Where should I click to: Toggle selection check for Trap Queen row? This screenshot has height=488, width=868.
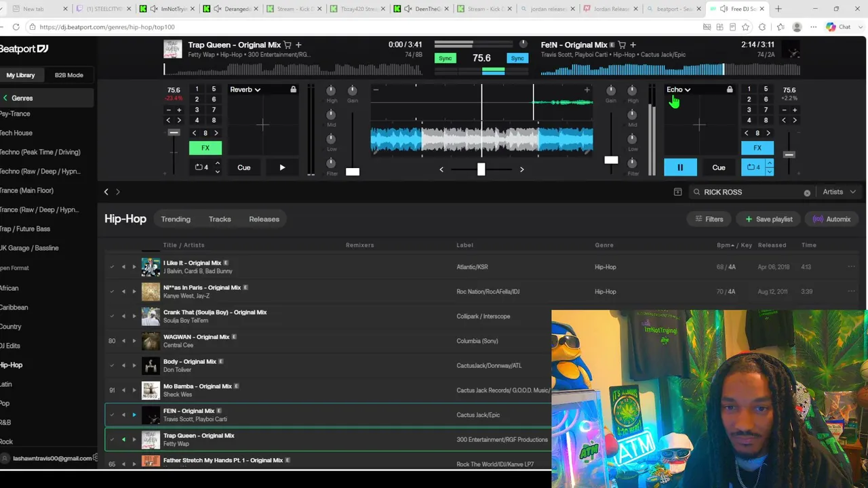112,440
